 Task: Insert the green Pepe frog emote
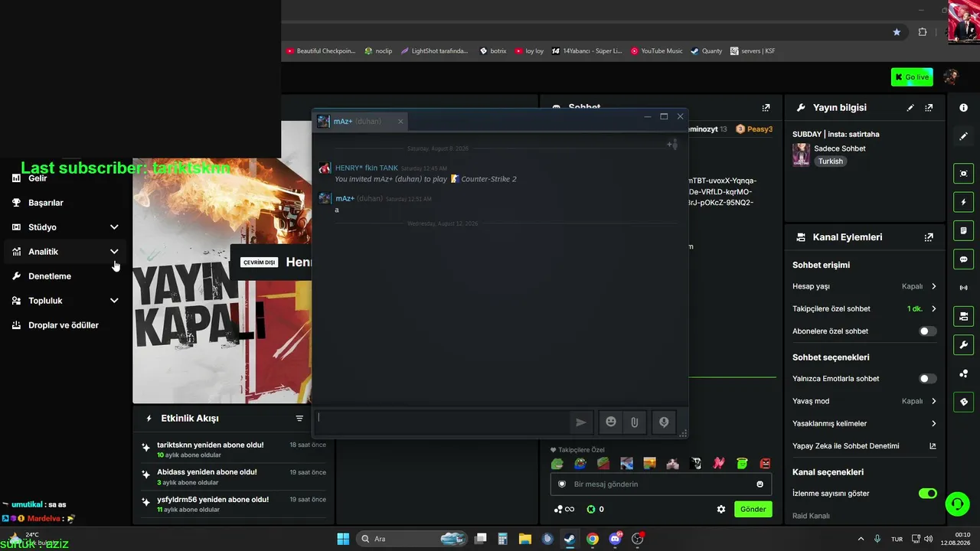click(557, 463)
